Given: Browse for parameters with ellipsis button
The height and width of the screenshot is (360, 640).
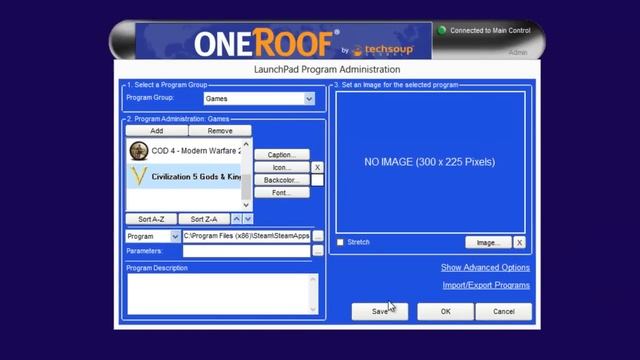Looking at the screenshot, I should (x=318, y=251).
